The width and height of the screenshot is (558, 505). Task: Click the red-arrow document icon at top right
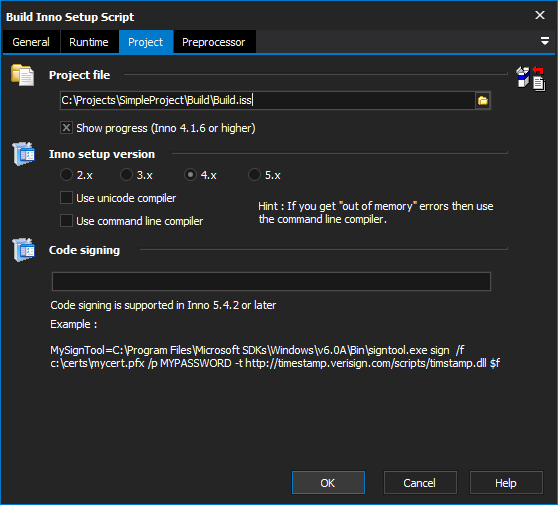pyautogui.click(x=539, y=79)
